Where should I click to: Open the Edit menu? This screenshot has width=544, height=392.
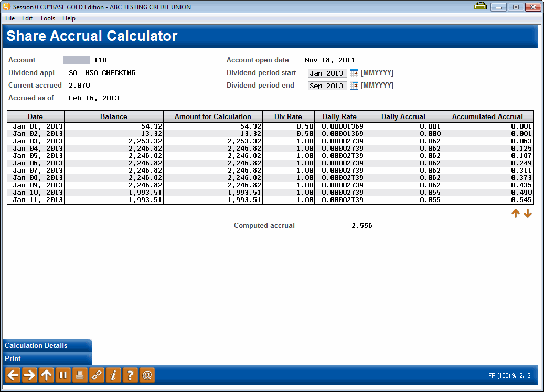coord(27,18)
